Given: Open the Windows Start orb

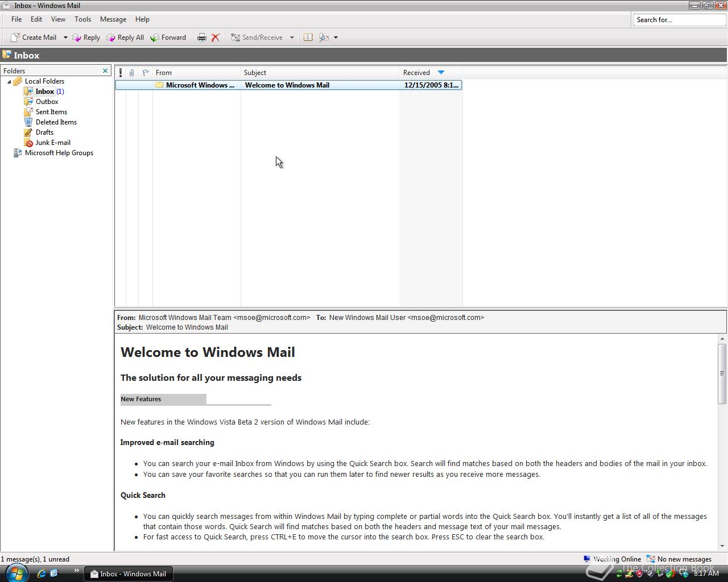Looking at the screenshot, I should [x=16, y=573].
